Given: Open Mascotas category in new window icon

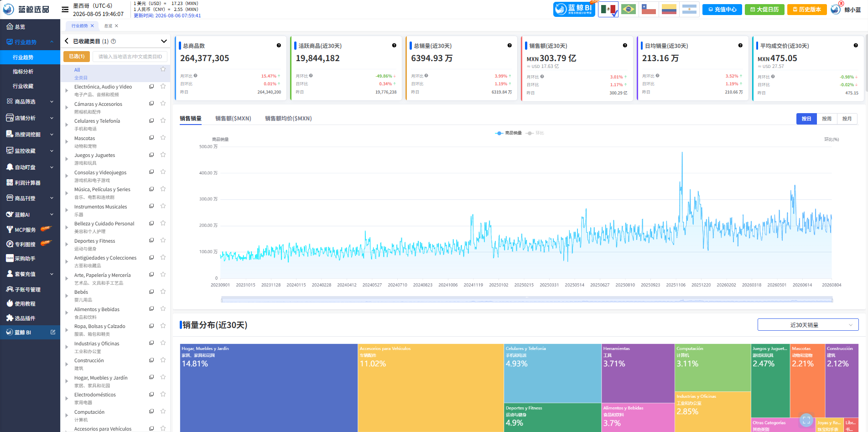Looking at the screenshot, I should (x=151, y=138).
